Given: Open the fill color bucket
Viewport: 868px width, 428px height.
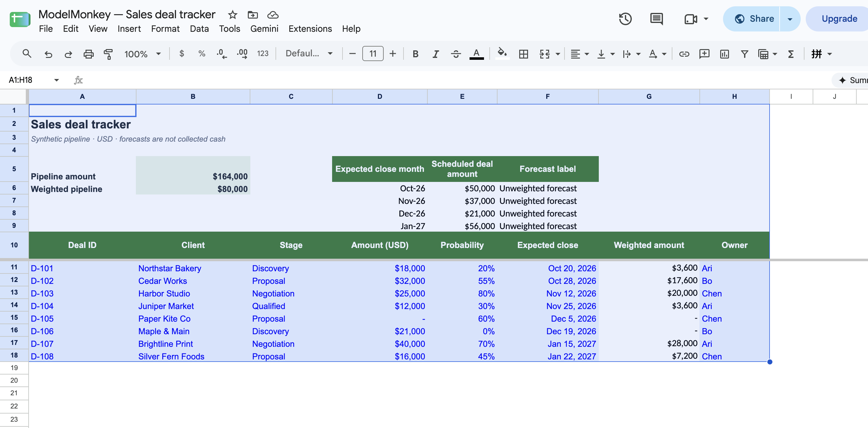Looking at the screenshot, I should point(502,53).
